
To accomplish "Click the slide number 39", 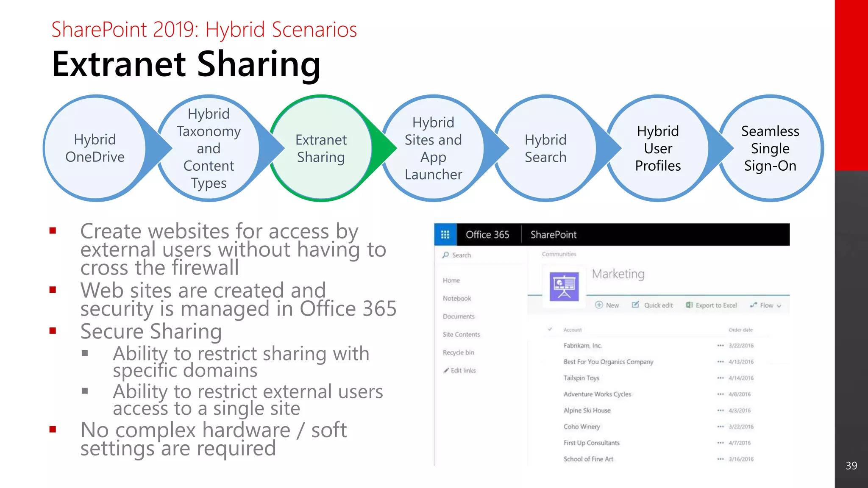I will 851,466.
